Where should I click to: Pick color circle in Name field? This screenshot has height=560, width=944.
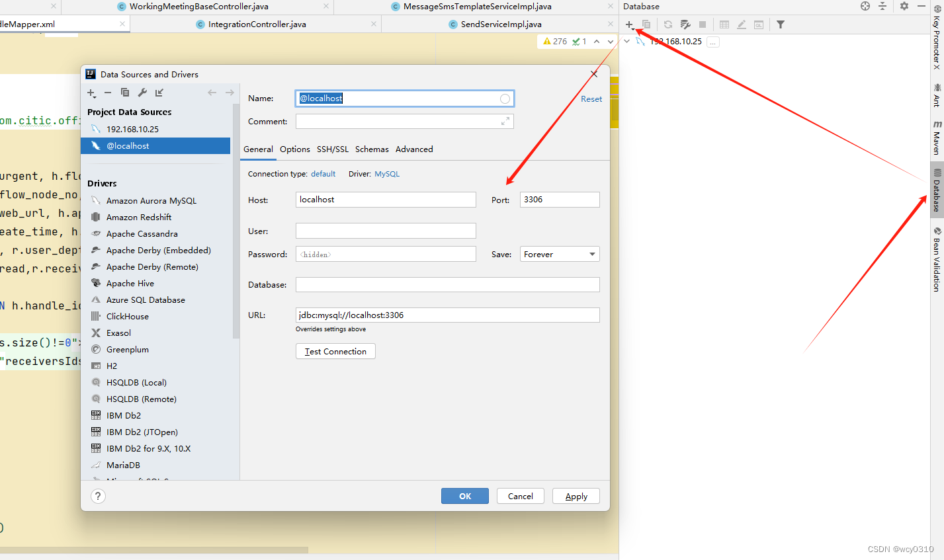click(x=505, y=99)
